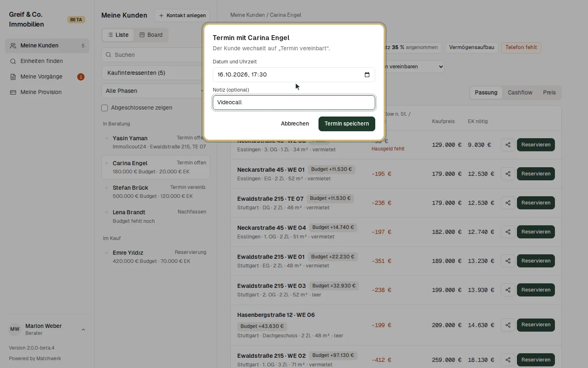
Task: Click the Kontakt anlegen button
Action: pos(182,16)
